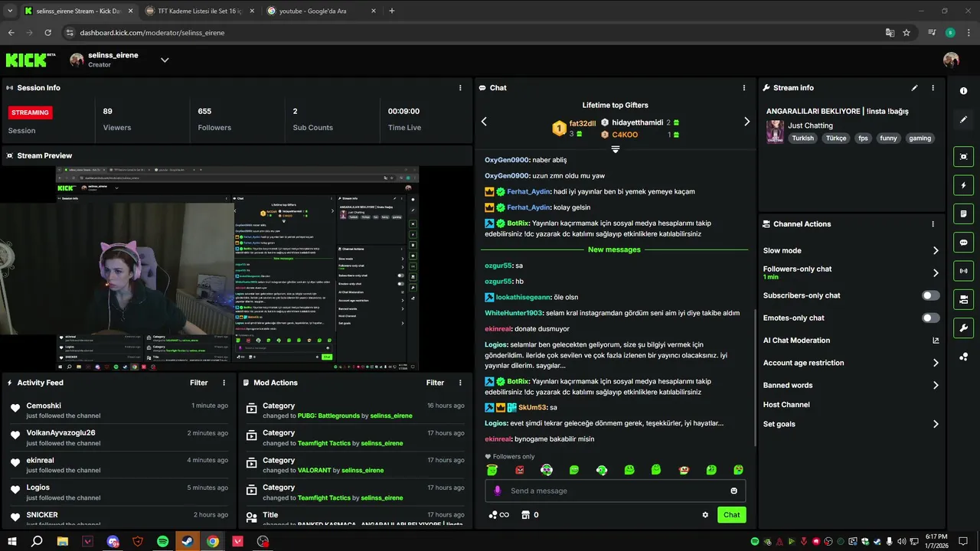Collapse the top gifters banner arrow

(615, 149)
